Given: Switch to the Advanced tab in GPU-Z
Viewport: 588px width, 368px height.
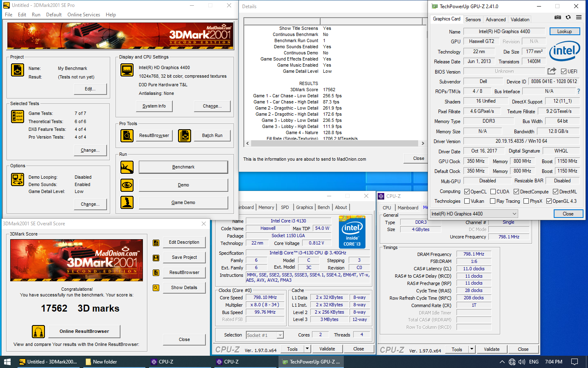Looking at the screenshot, I should point(496,20).
